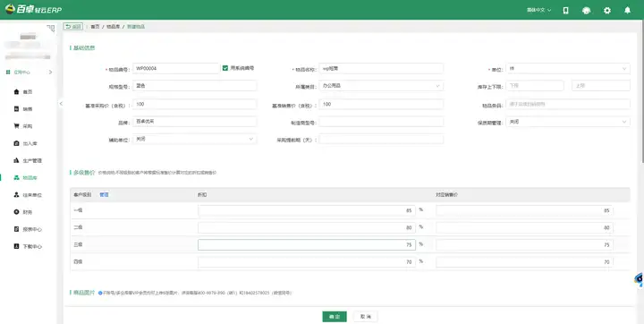
Task: Click the 一级 discount field showing 85
Action: pyautogui.click(x=307, y=210)
